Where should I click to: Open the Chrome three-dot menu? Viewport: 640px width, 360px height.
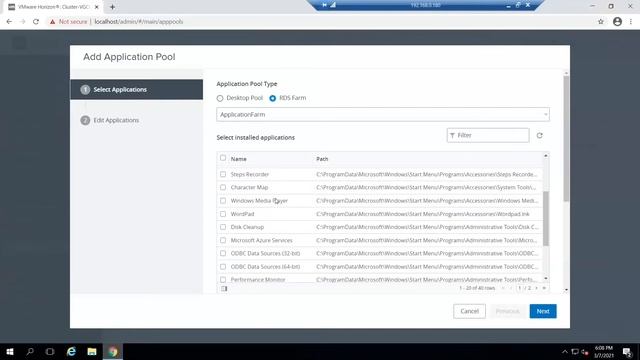(631, 22)
